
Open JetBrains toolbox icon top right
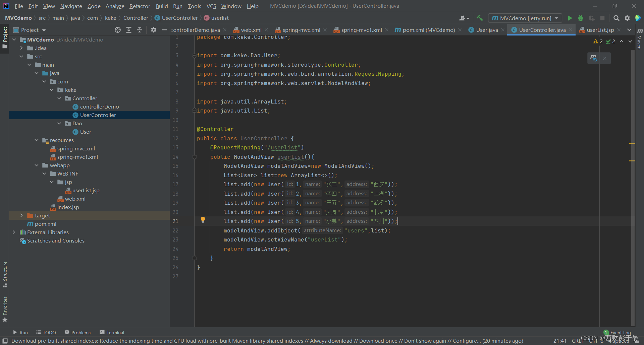[x=638, y=18]
